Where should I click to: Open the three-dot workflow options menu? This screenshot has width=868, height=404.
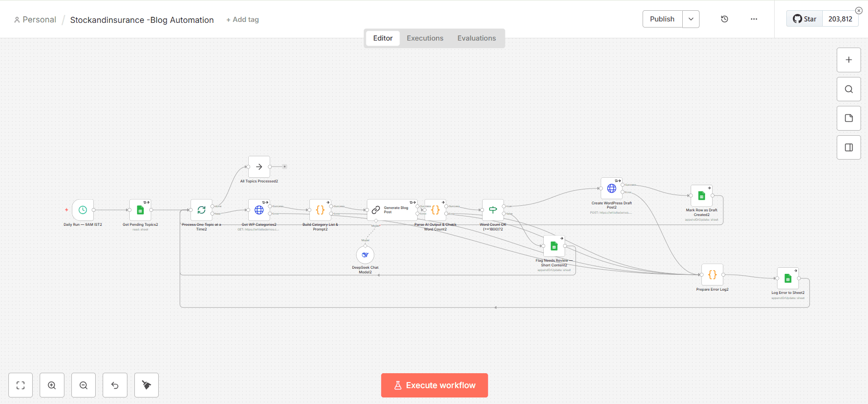tap(754, 19)
